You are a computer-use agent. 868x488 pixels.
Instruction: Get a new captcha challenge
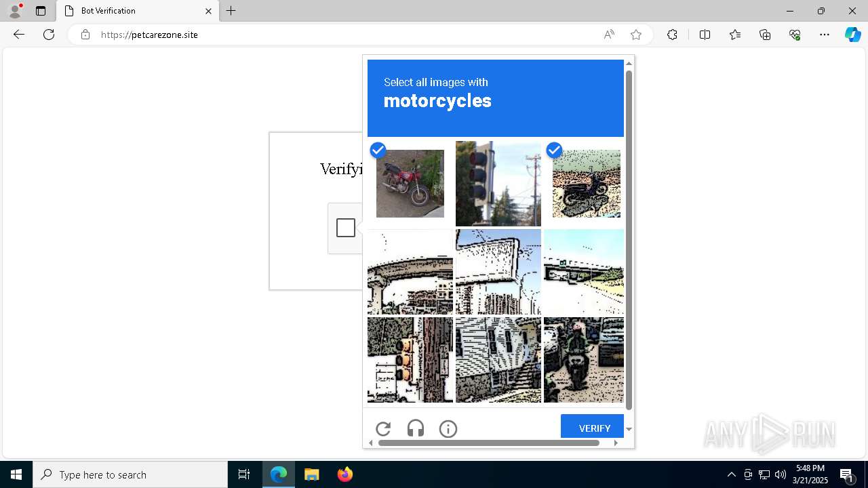pos(383,428)
